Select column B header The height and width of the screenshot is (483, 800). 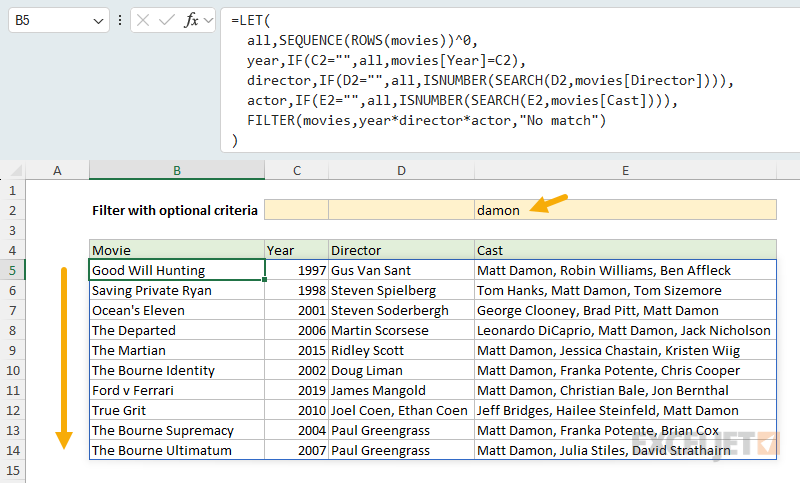click(177, 170)
